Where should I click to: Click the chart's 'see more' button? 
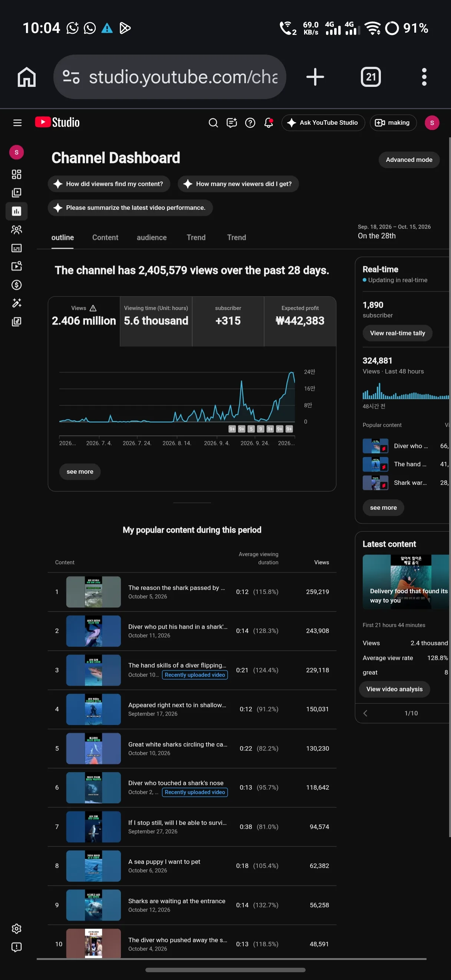[x=80, y=472]
